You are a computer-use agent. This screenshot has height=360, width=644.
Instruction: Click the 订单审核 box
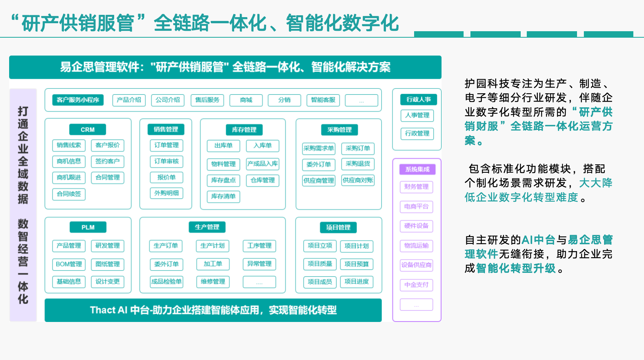tap(167, 161)
